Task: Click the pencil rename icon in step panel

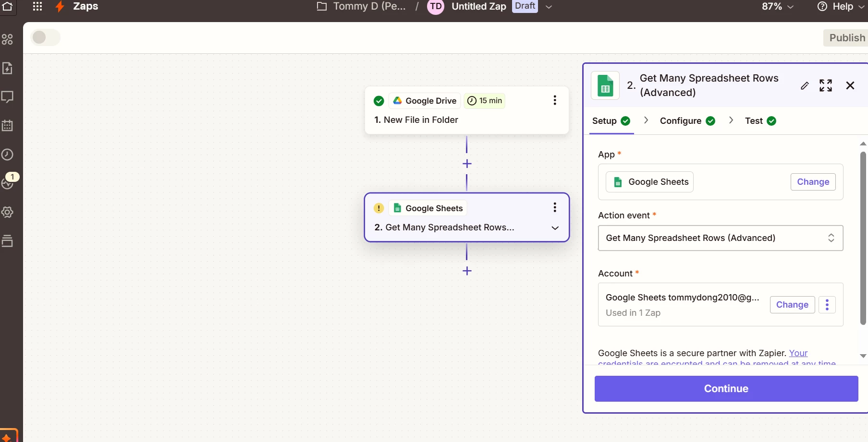Action: [805, 85]
